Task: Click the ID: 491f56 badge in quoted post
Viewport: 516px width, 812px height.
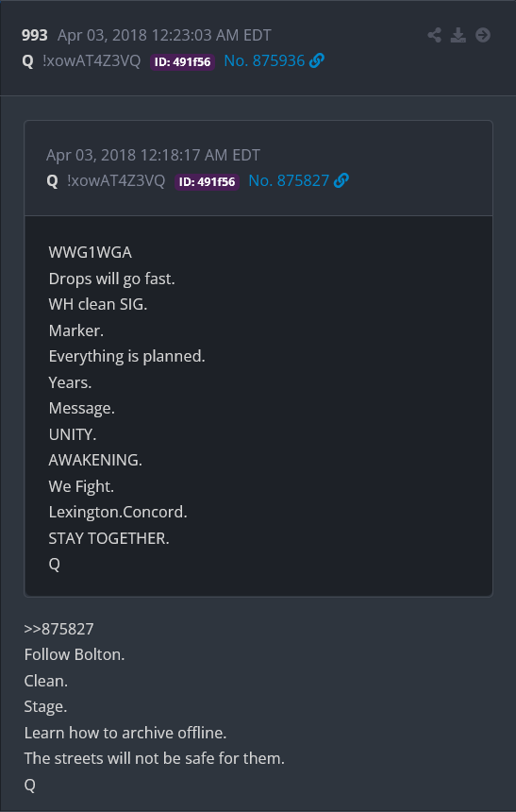Action: point(207,182)
